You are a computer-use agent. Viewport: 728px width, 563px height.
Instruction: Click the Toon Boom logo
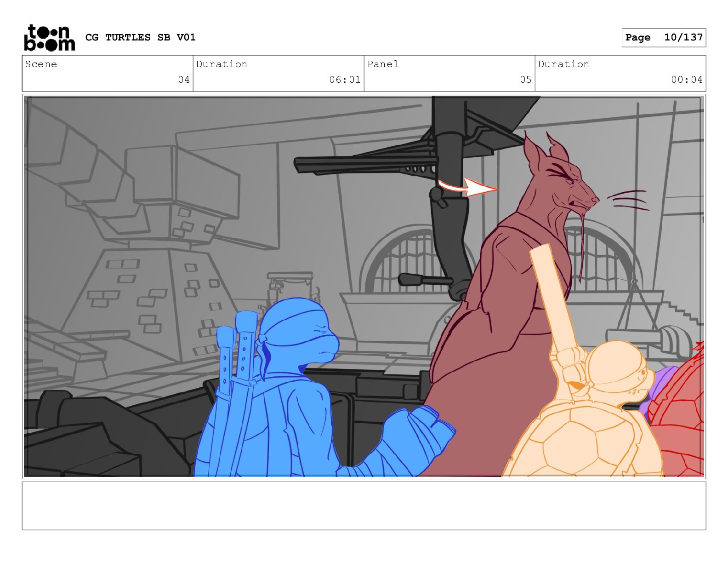coord(49,38)
